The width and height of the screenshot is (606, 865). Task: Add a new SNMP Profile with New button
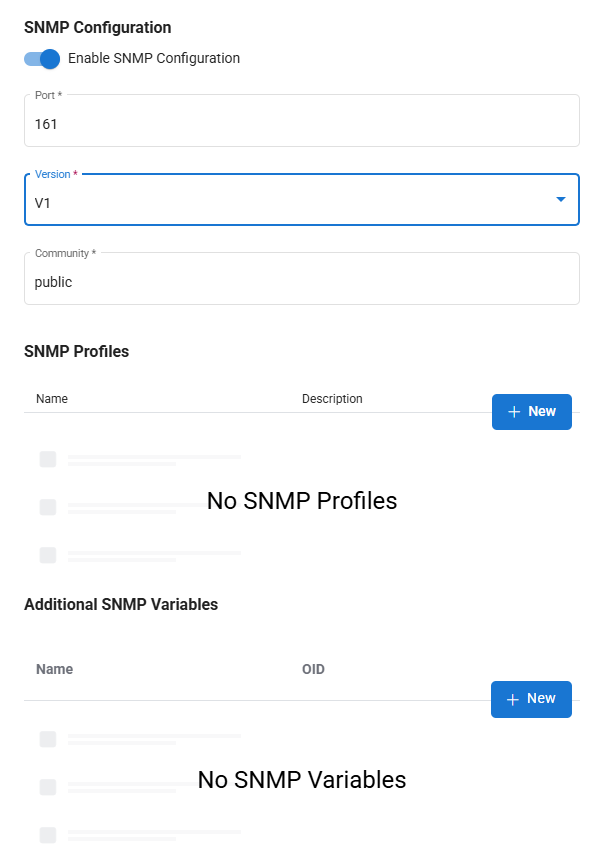point(532,412)
